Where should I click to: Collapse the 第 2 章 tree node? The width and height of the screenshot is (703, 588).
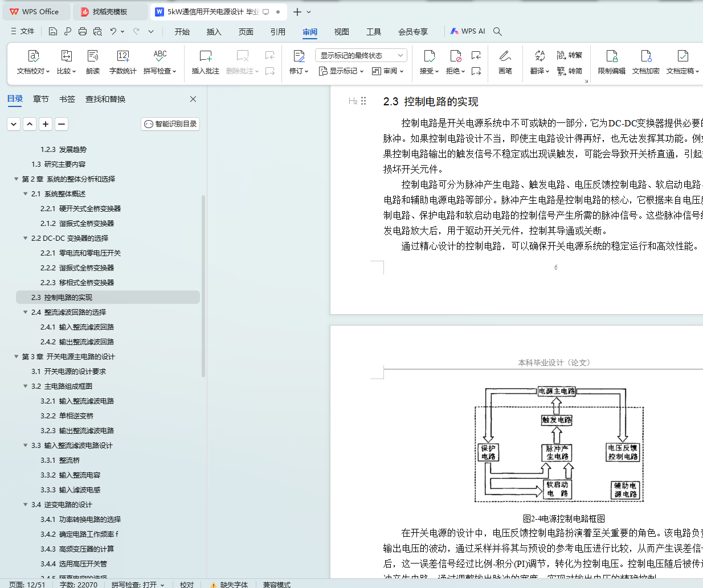pos(16,179)
